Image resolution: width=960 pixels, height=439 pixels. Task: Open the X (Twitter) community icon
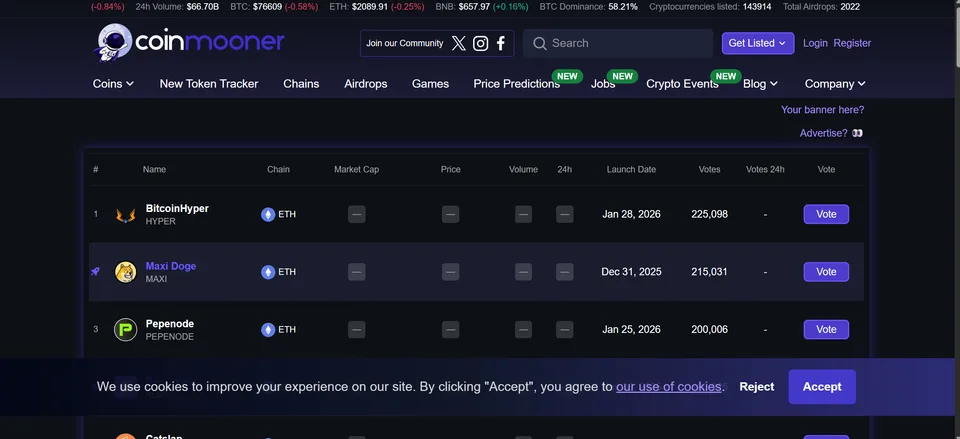(x=459, y=43)
